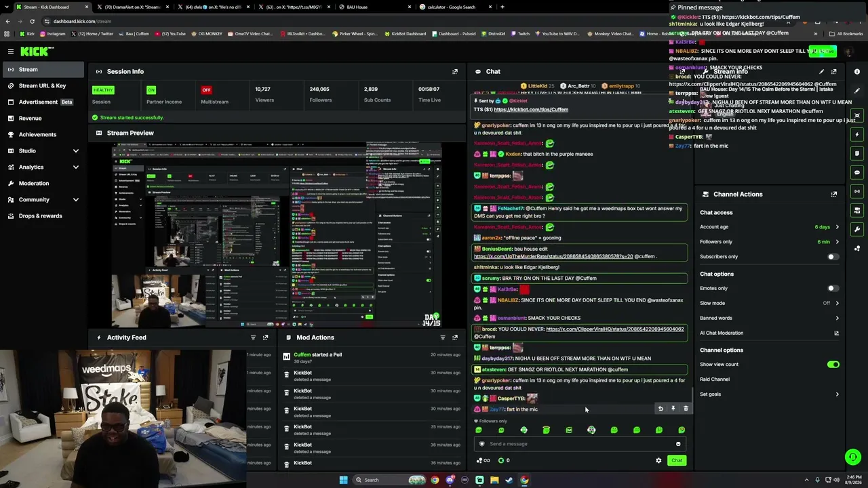Send message with the green Chat button
The height and width of the screenshot is (488, 868).
[677, 460]
